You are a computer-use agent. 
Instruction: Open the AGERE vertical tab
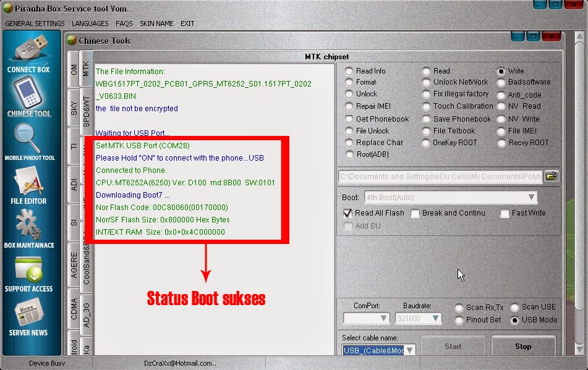[x=74, y=265]
